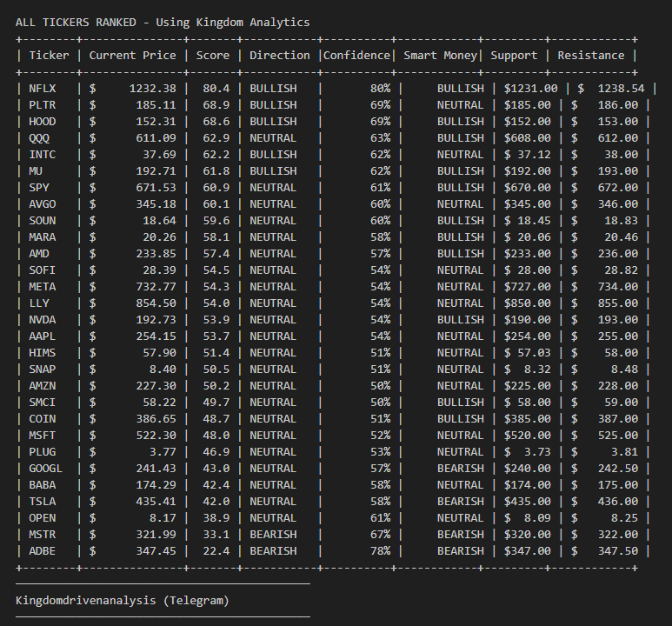This screenshot has height=626, width=672.
Task: Click NFLX score value 80.4
Action: click(x=216, y=88)
